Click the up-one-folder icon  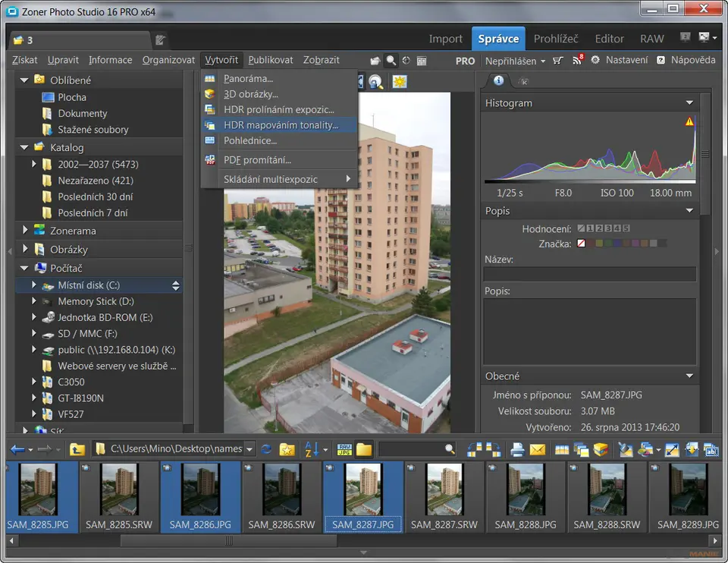pyautogui.click(x=77, y=450)
